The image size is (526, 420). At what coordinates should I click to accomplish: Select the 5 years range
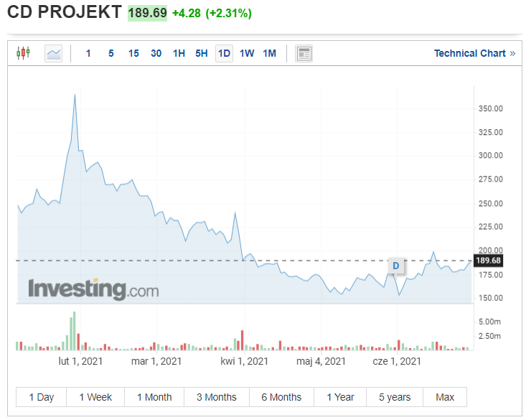point(395,397)
